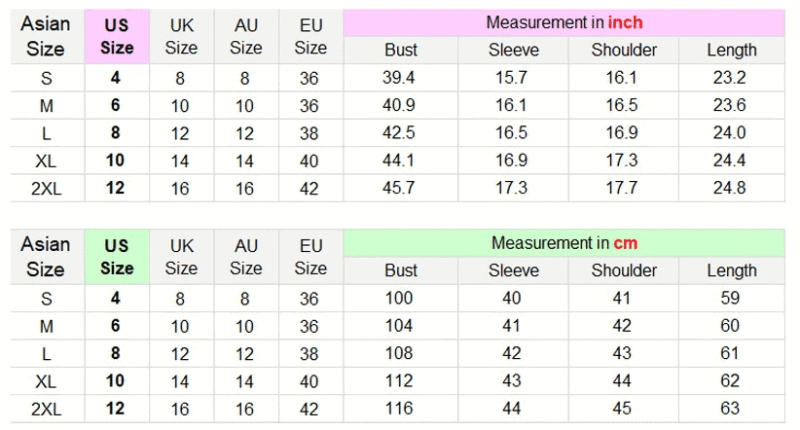Select bust value 39.4 in inch table
Viewport: 800px width, 430px height.
(398, 78)
